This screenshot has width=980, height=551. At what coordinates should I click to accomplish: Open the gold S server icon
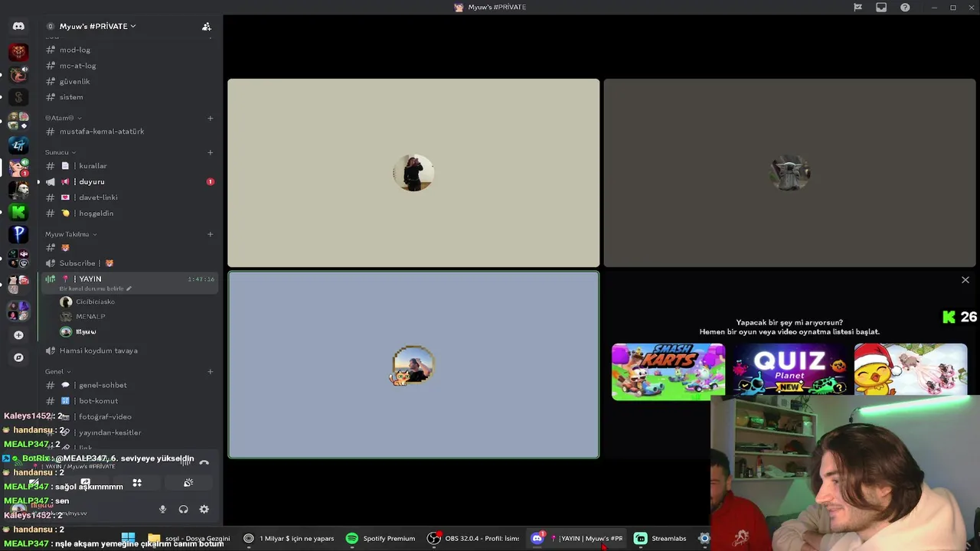(18, 97)
